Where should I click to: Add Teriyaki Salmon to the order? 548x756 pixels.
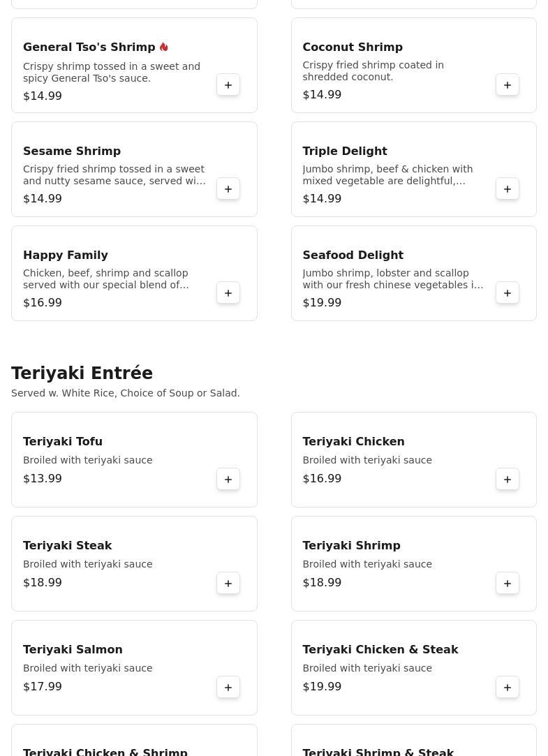coord(228,688)
